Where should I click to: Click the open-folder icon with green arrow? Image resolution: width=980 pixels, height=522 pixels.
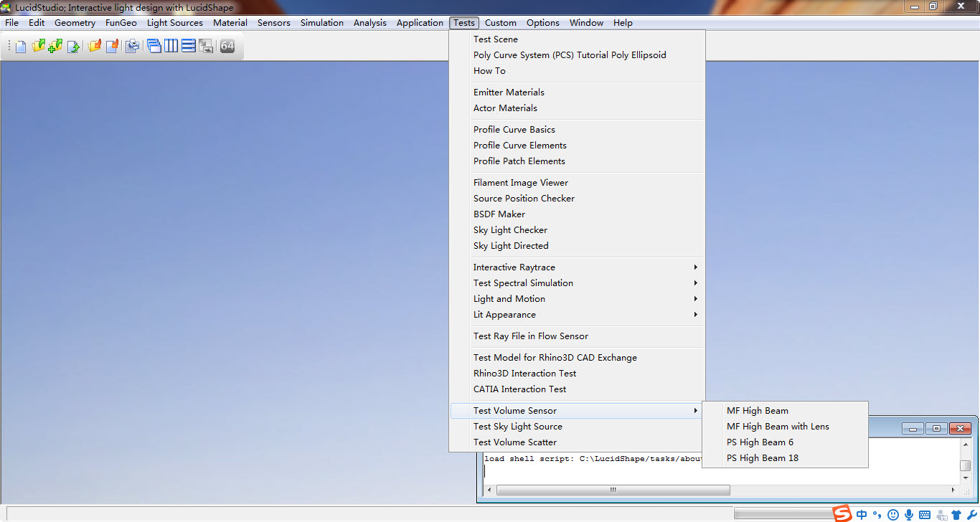click(39, 47)
